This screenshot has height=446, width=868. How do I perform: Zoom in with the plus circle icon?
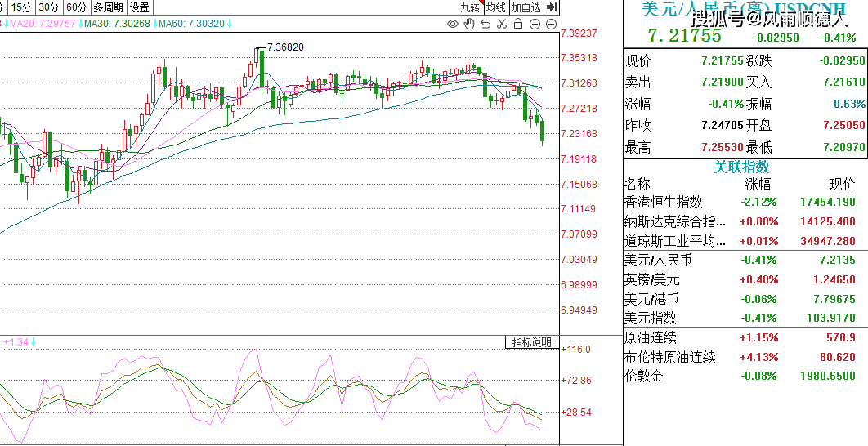(x=535, y=24)
